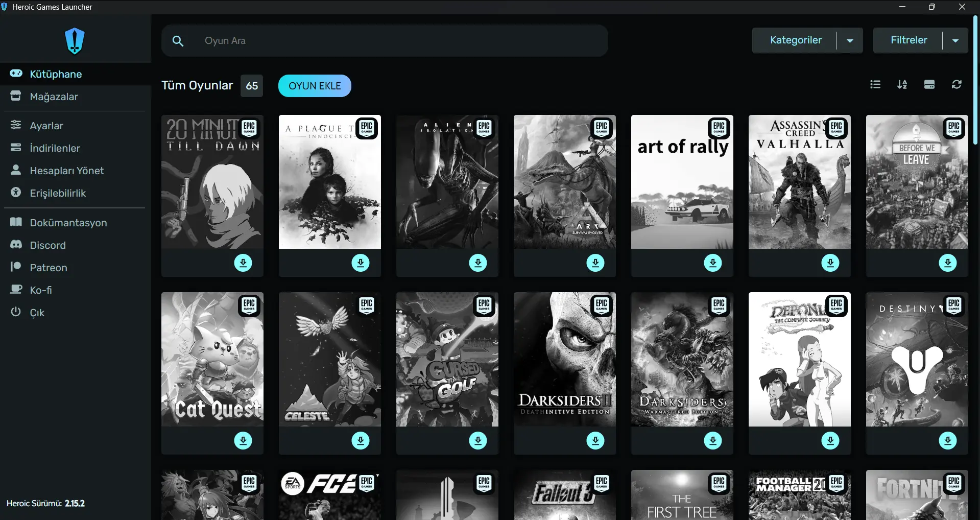The image size is (980, 520).
Task: Open the Darksiders II cover thumbnail
Action: (x=565, y=360)
